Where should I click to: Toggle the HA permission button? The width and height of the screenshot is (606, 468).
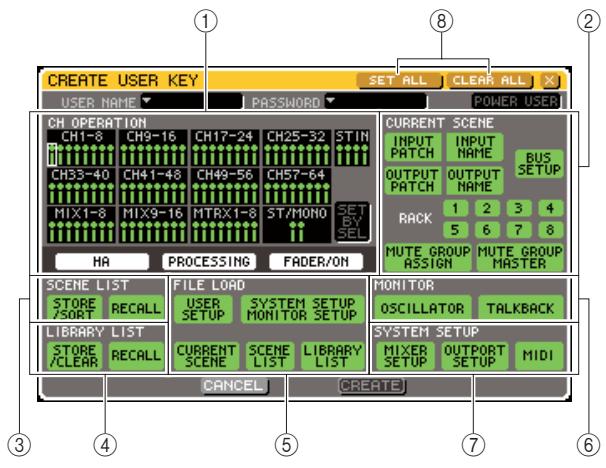click(102, 262)
